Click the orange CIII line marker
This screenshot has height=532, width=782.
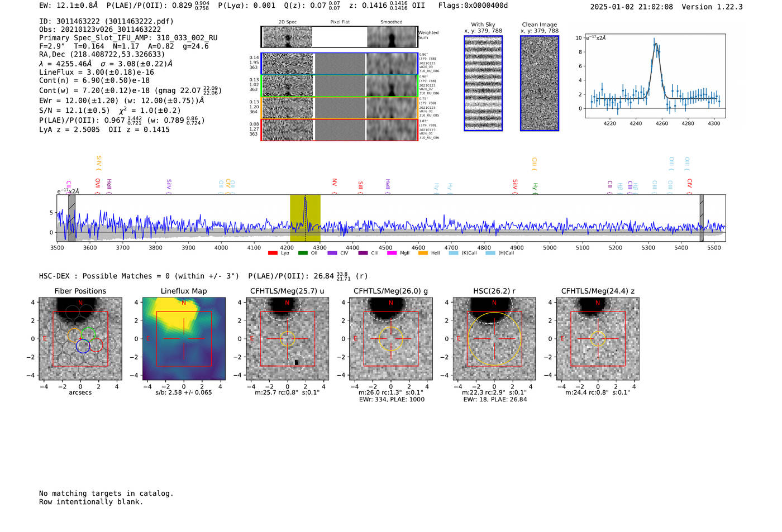tap(534, 164)
